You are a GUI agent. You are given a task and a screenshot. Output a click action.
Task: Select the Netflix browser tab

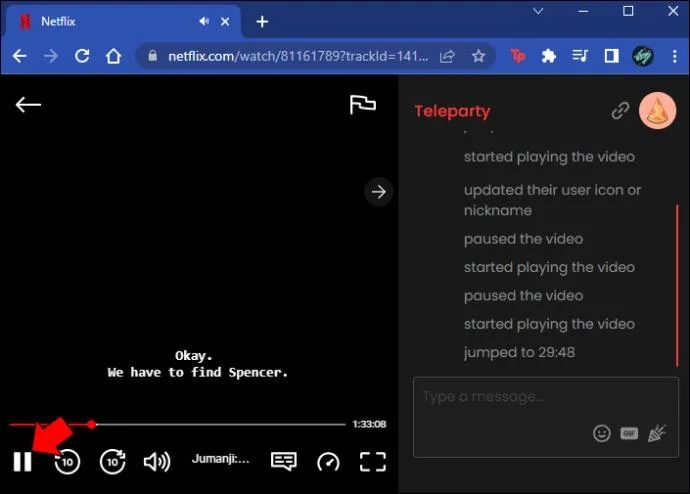coord(123,21)
